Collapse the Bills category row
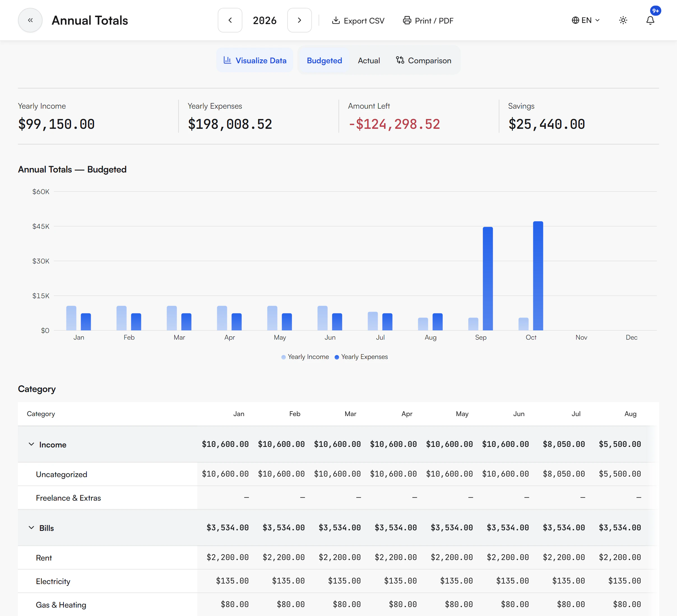This screenshot has height=616, width=677. [31, 528]
